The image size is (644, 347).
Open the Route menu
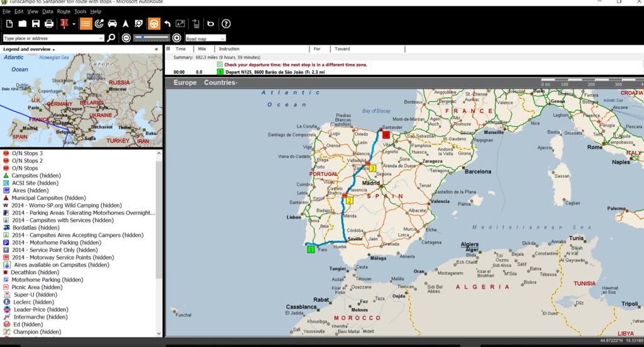(x=64, y=11)
